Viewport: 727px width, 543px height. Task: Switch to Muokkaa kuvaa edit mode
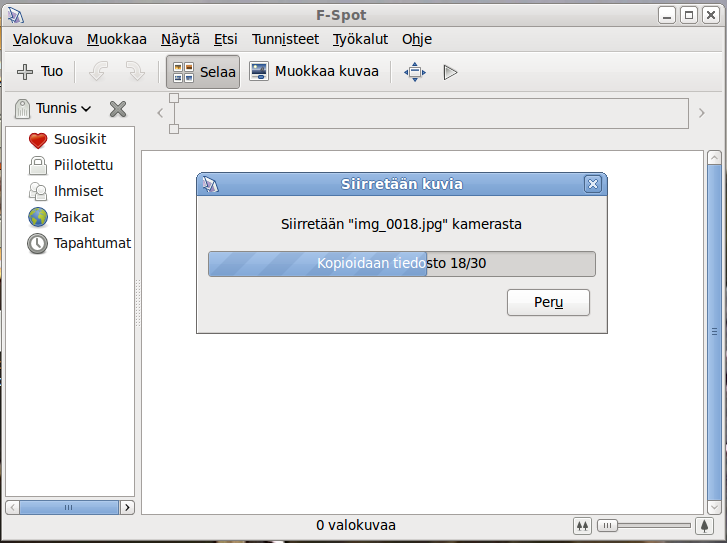pyautogui.click(x=314, y=72)
